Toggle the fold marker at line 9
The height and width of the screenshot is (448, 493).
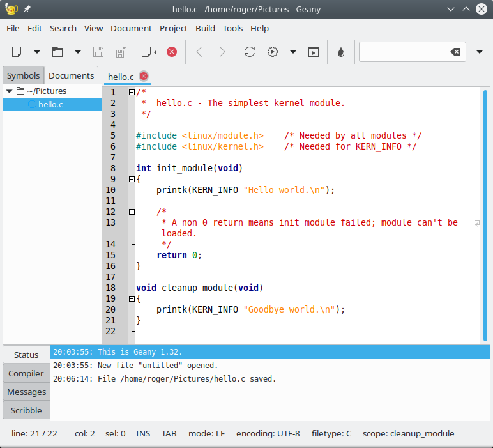132,180
